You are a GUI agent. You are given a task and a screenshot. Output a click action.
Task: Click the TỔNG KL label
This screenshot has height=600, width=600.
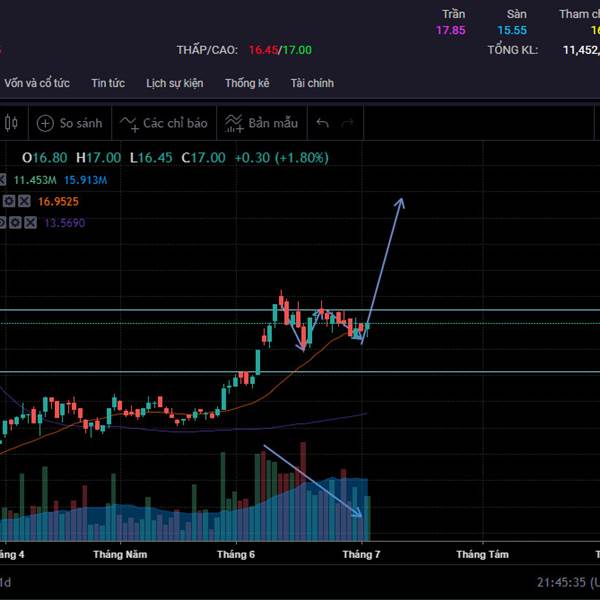coord(513,50)
